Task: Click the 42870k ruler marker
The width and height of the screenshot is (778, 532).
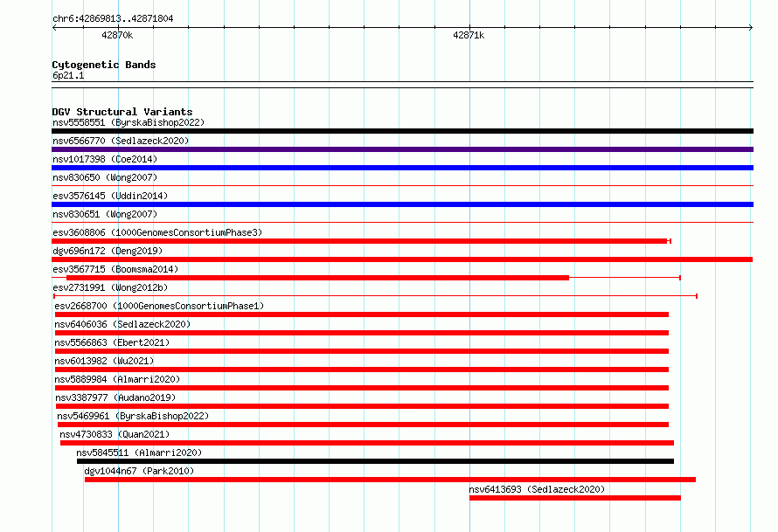Action: pos(117,35)
